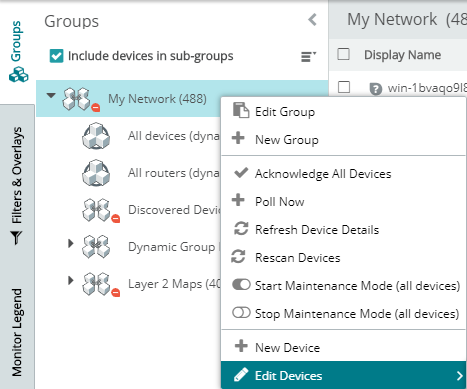Click the plus icon beside New Device
The width and height of the screenshot is (467, 389).
[241, 346]
